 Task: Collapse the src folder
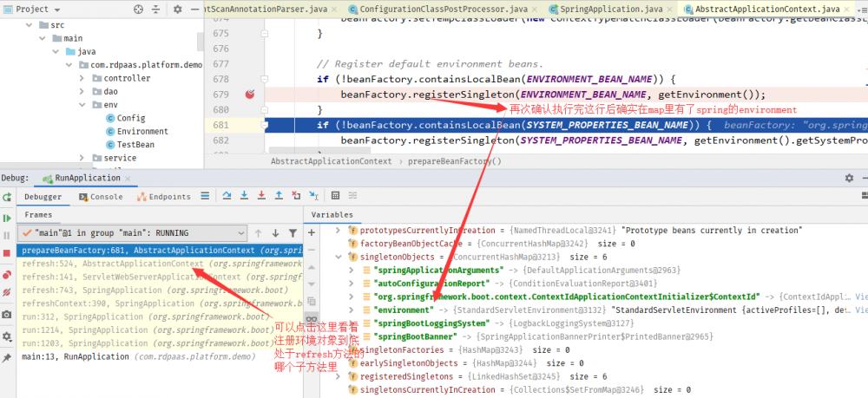[x=30, y=25]
